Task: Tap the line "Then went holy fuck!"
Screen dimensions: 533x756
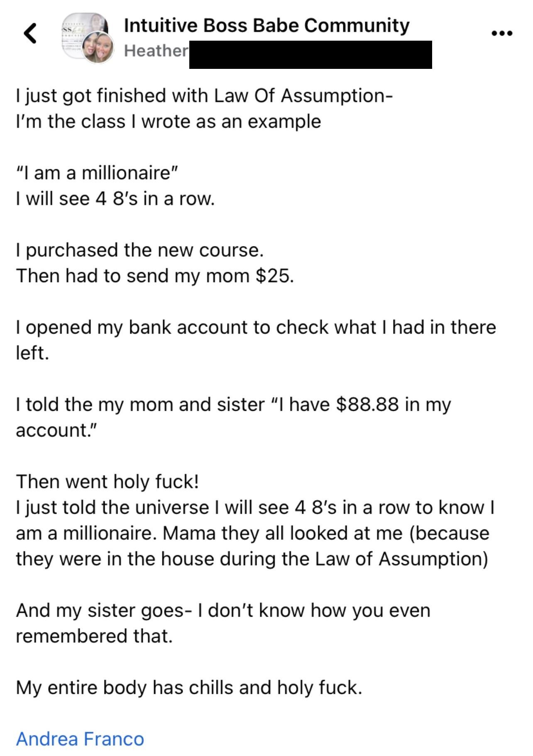Action: click(x=108, y=482)
